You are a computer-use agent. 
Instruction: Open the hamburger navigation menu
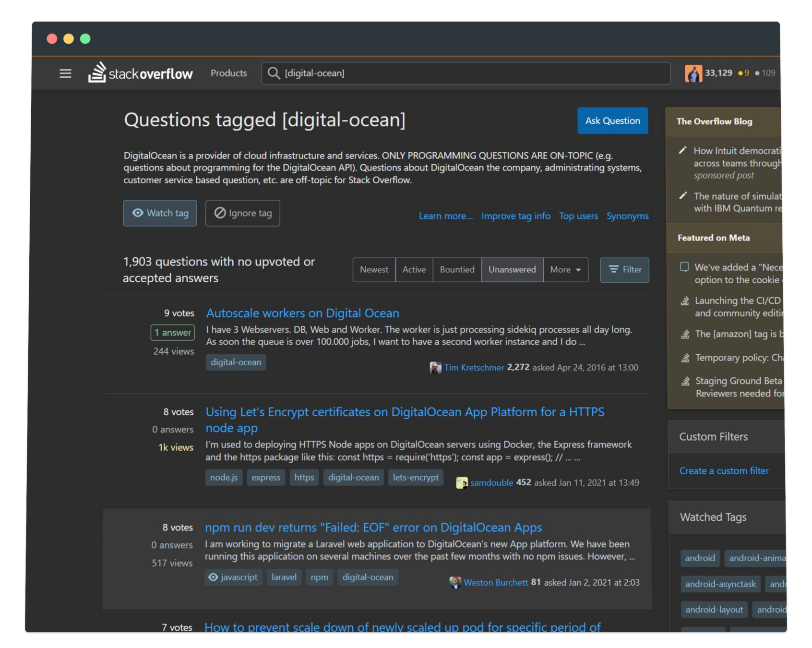pyautogui.click(x=65, y=73)
